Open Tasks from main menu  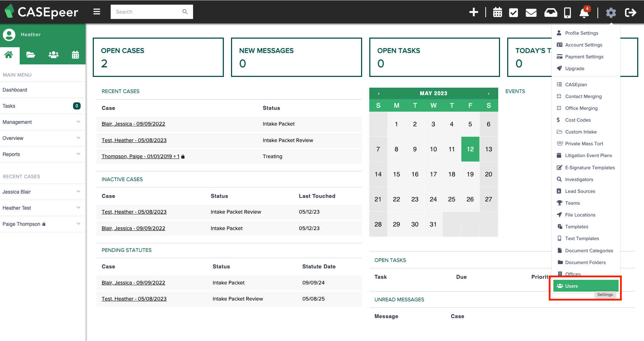(43, 106)
